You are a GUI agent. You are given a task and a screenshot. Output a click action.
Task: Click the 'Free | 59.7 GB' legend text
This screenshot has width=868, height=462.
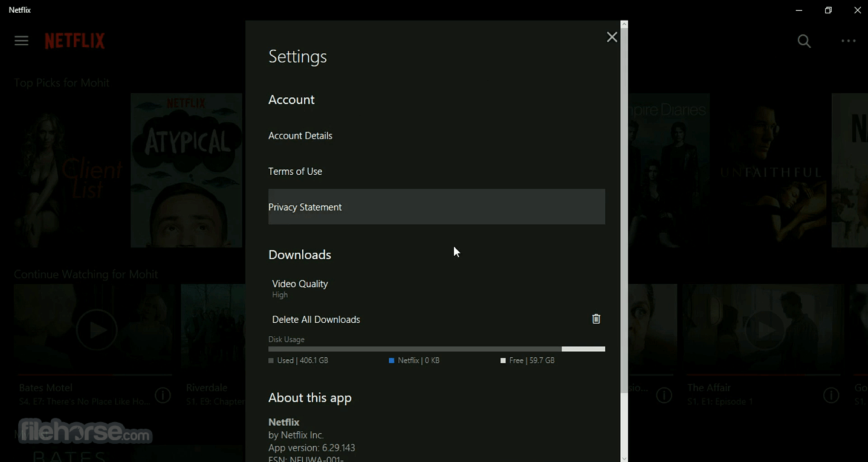click(532, 361)
